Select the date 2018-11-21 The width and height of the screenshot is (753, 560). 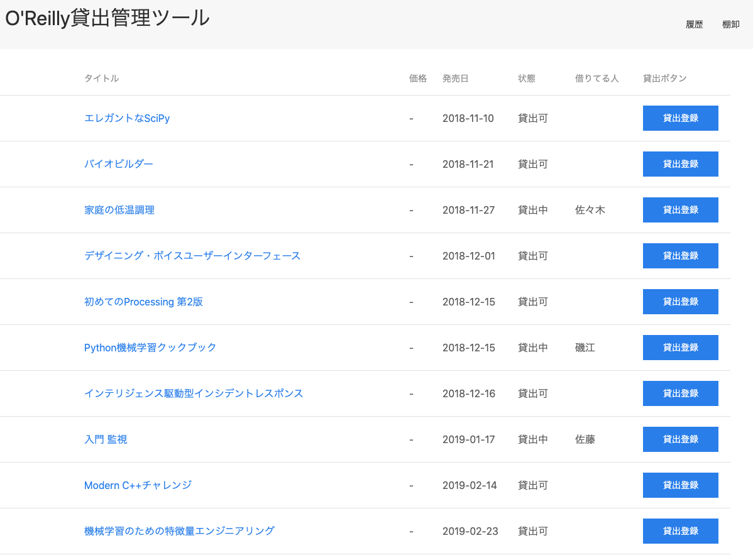coord(468,164)
